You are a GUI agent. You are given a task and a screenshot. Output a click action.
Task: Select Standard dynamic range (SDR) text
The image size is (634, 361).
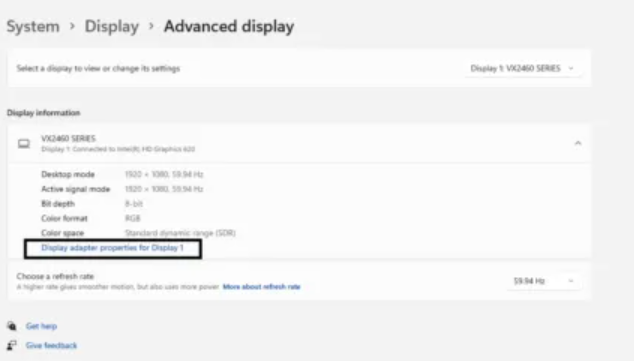(180, 233)
